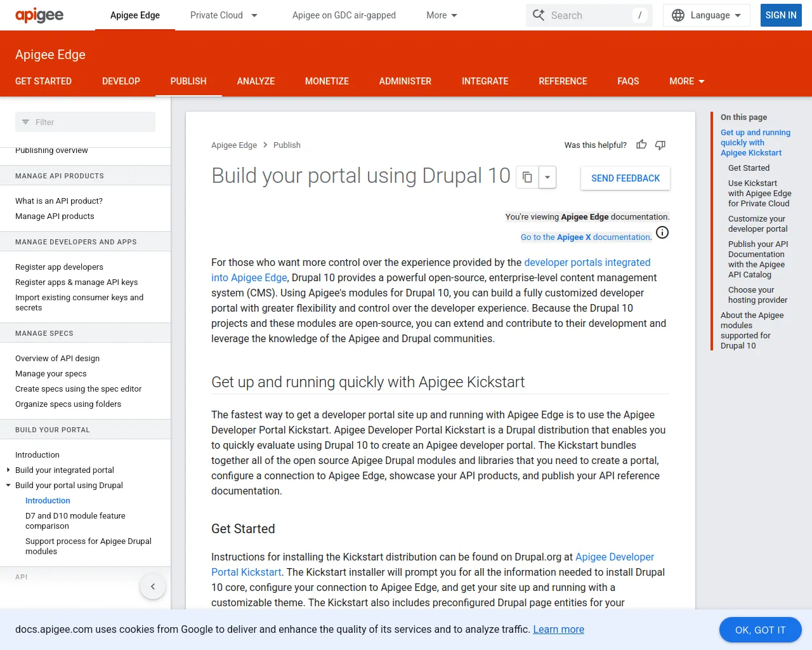Viewport: 812px width, 650px height.
Task: Open the Language dropdown
Action: (707, 15)
